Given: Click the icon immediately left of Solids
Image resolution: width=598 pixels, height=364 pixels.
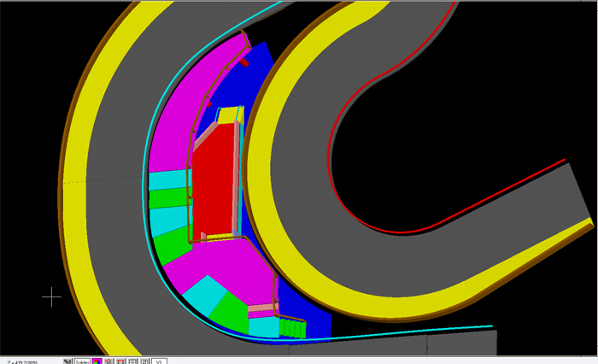Looking at the screenshot, I should (x=67, y=361).
